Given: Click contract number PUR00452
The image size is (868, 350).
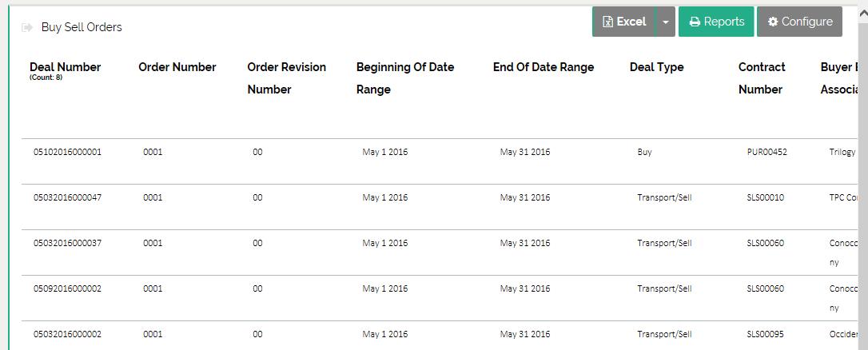Looking at the screenshot, I should pyautogui.click(x=766, y=152).
